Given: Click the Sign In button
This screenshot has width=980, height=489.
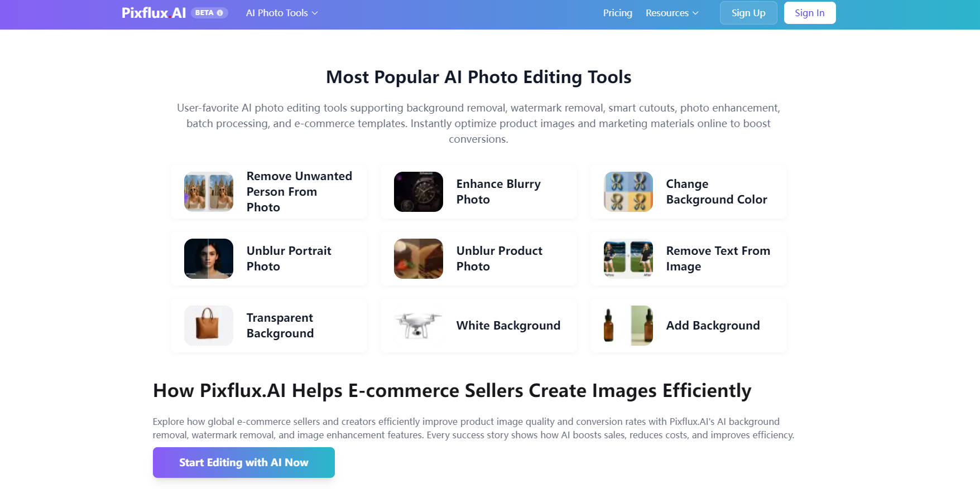Looking at the screenshot, I should click(810, 13).
